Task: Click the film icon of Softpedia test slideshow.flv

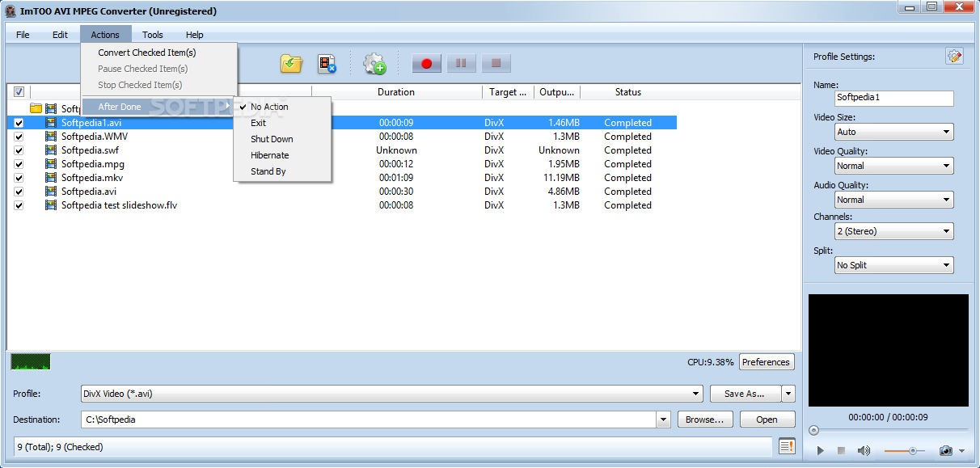Action: 51,205
